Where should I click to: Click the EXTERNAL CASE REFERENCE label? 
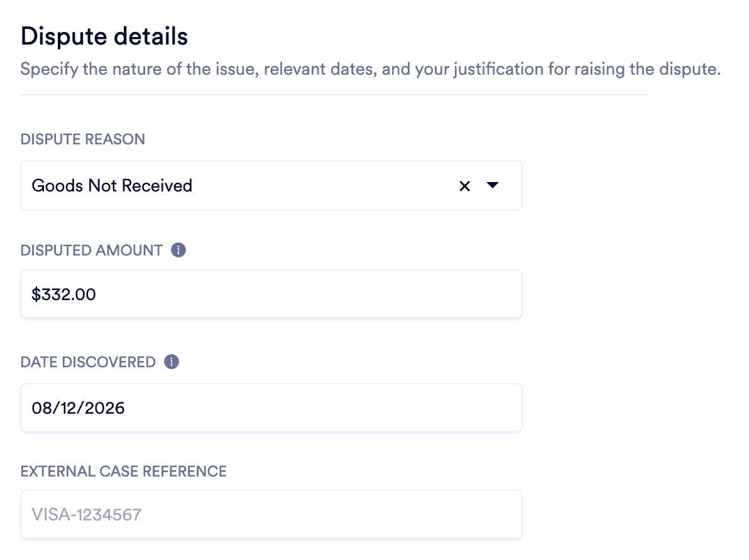[x=124, y=471]
